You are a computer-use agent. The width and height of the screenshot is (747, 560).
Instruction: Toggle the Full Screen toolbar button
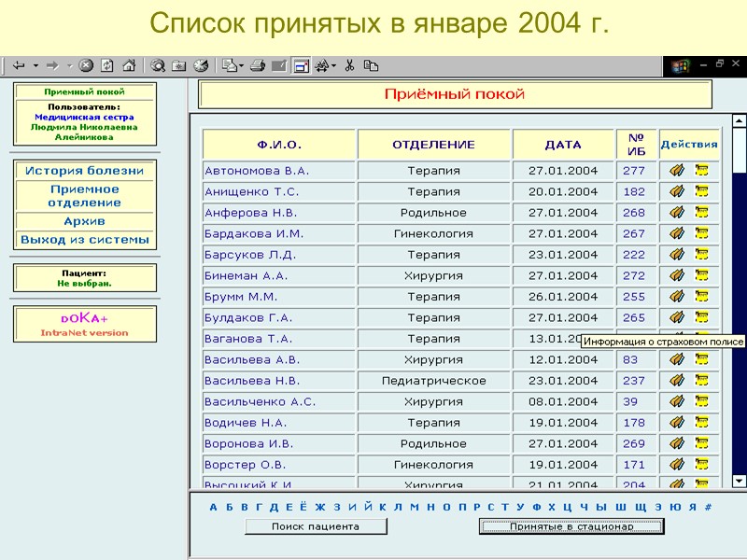pos(302,65)
